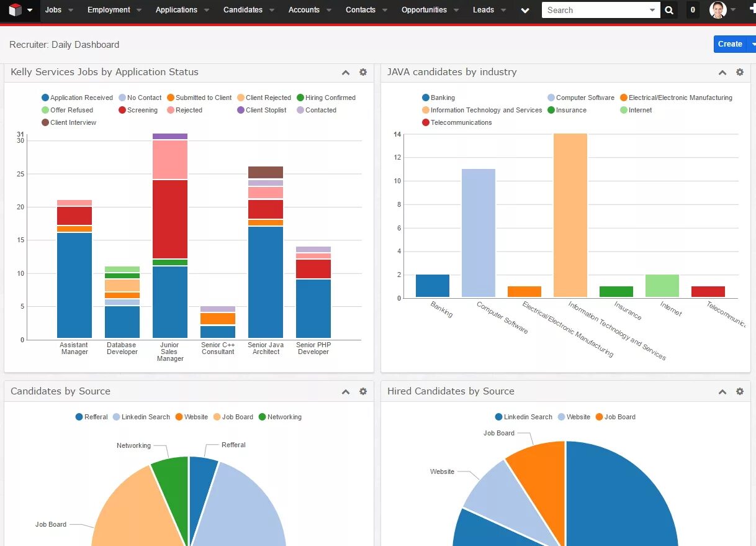Expand the Employment module dropdown arrow
Viewport: 756px width, 546px height.
pyautogui.click(x=139, y=11)
